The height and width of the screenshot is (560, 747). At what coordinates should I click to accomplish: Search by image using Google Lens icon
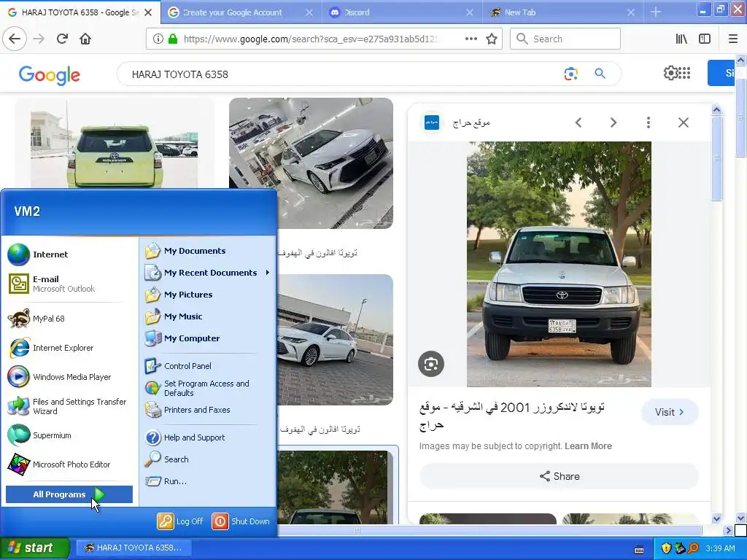click(x=570, y=74)
